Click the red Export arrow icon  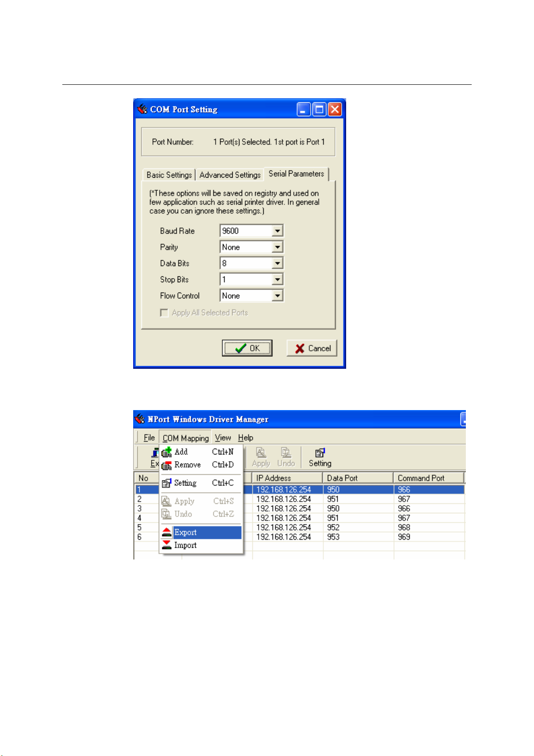point(166,533)
